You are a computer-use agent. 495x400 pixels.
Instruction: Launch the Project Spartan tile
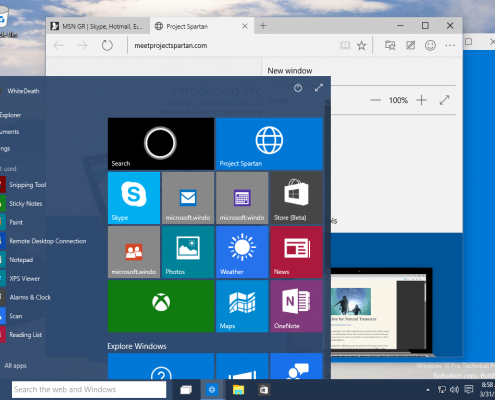coord(269,144)
